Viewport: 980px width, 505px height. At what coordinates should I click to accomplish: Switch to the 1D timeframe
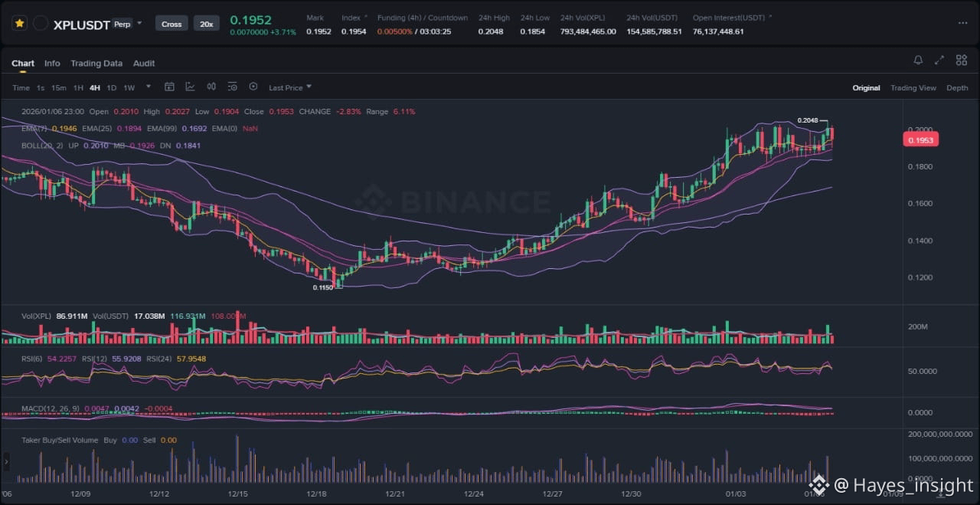[112, 87]
